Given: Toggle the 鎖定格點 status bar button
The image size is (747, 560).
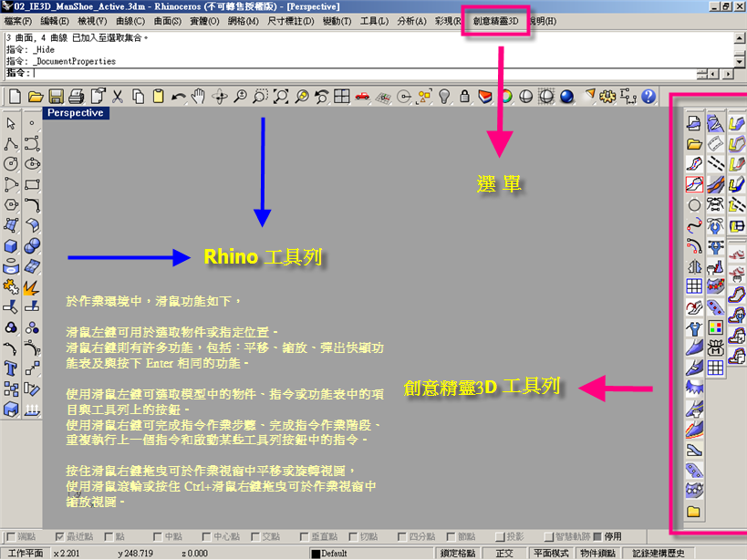Looking at the screenshot, I should click(457, 554).
